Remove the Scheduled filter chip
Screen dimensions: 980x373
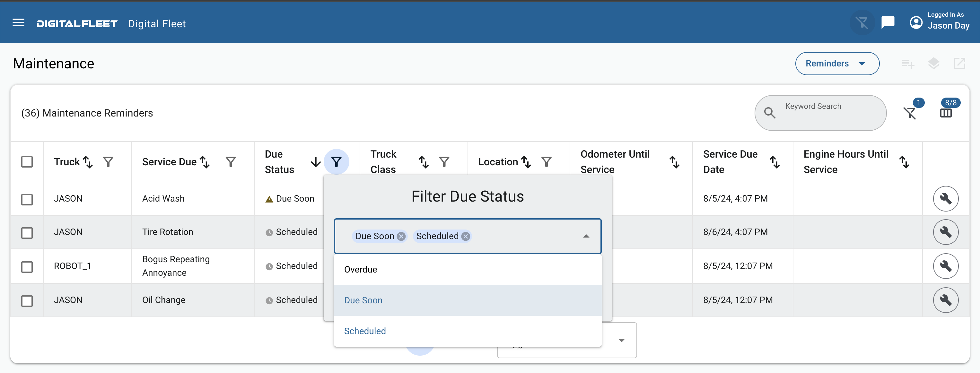(x=465, y=236)
